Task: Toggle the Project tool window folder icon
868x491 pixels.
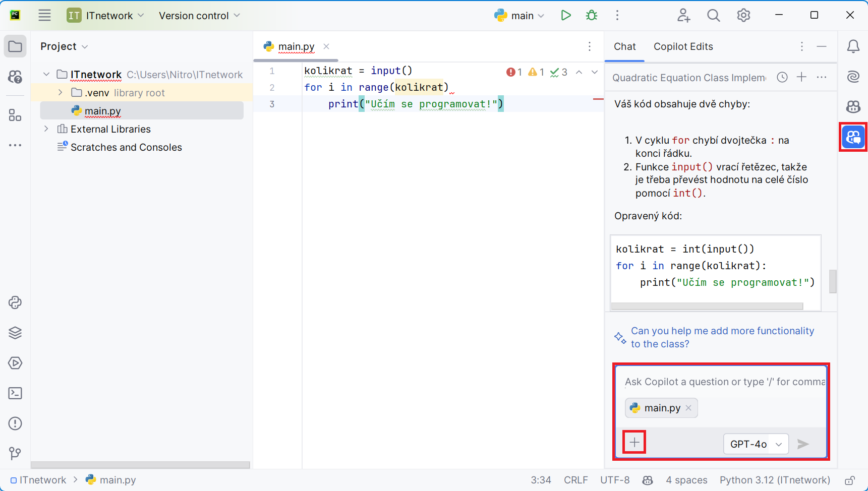Action: coord(15,46)
